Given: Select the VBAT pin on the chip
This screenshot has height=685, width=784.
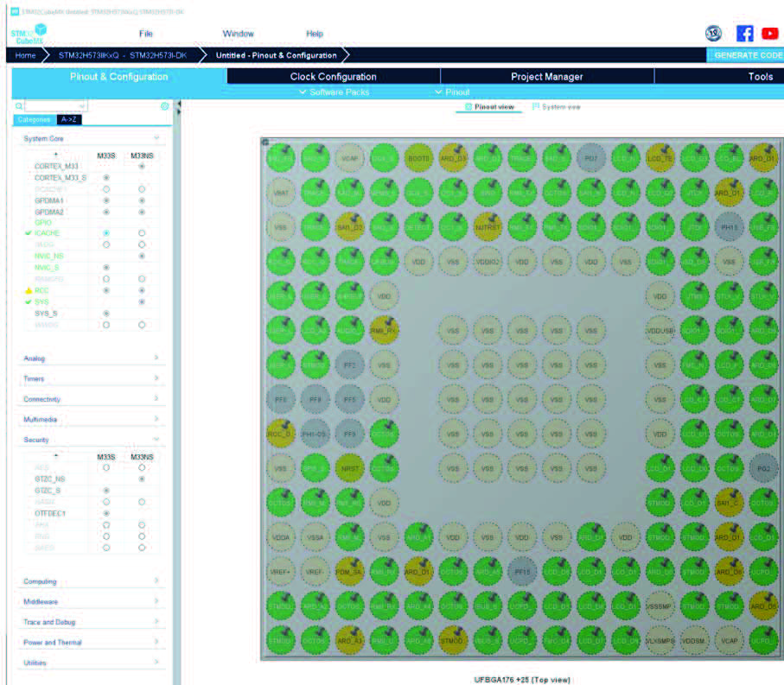Looking at the screenshot, I should [281, 193].
